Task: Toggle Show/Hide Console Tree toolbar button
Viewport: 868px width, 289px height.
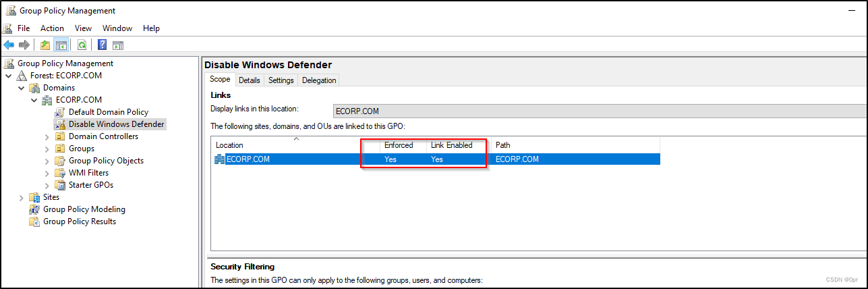Action: (x=61, y=45)
